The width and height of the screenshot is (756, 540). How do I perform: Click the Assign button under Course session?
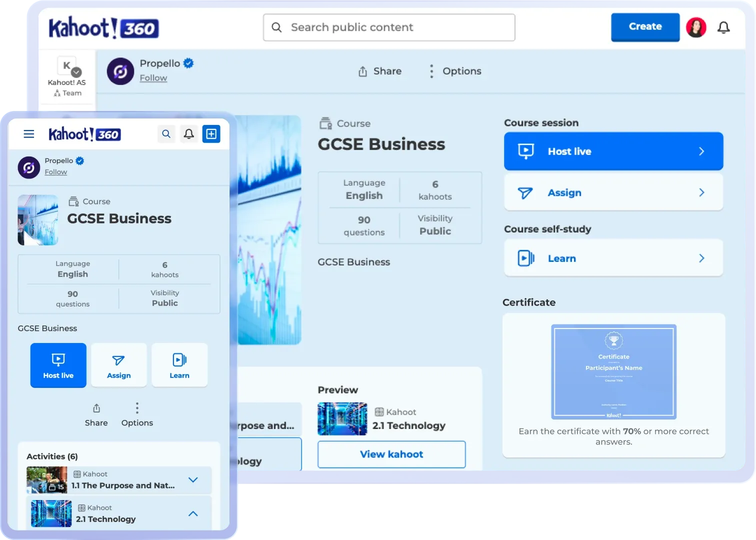pyautogui.click(x=613, y=192)
